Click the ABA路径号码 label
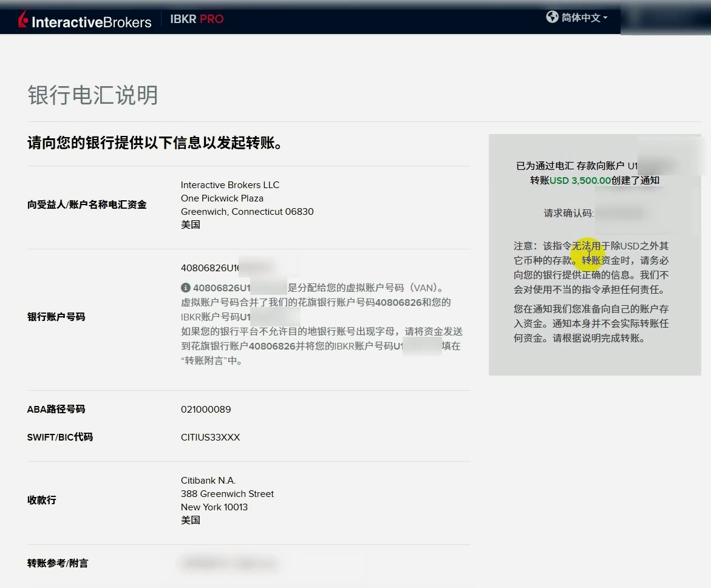Image resolution: width=711 pixels, height=588 pixels. [56, 410]
